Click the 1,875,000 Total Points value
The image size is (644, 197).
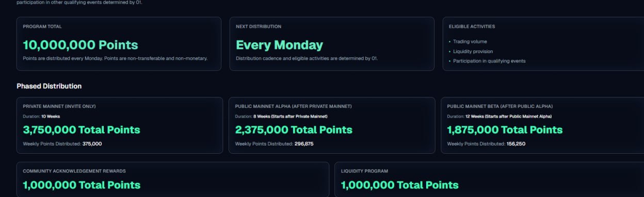tap(505, 130)
